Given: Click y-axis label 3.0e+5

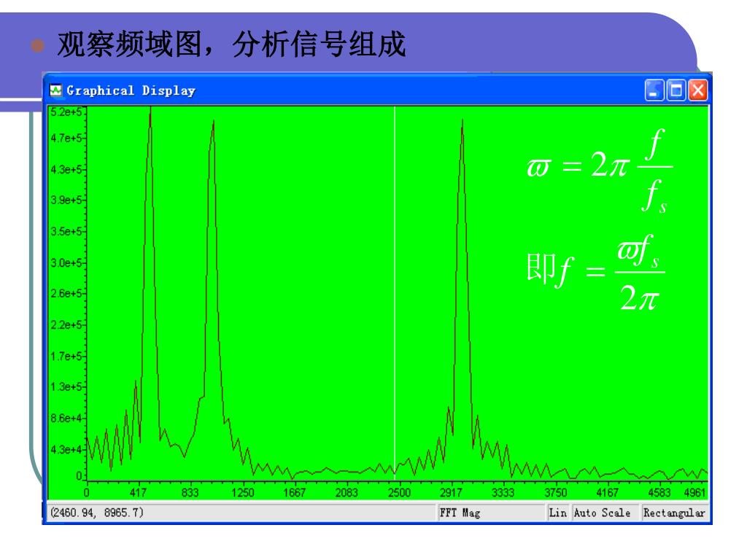Looking at the screenshot, I should click(66, 262).
